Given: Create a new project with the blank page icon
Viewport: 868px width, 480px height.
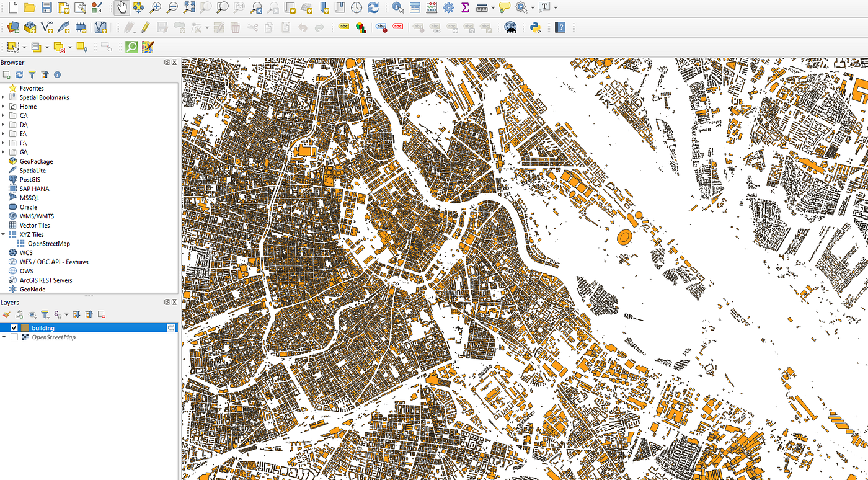Looking at the screenshot, I should 12,7.
